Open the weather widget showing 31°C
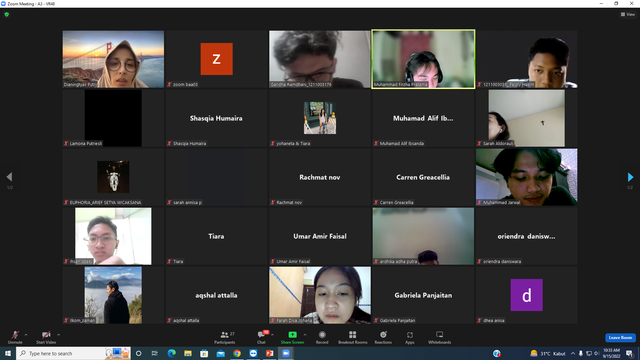640x360 pixels. [x=548, y=353]
